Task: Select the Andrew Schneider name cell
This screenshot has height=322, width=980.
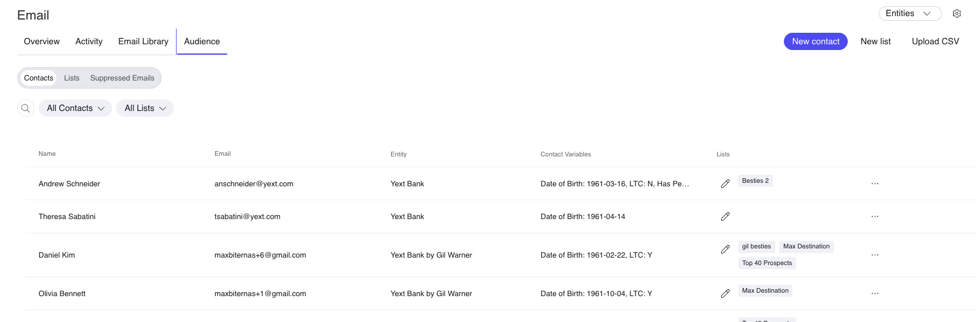Action: (70, 184)
